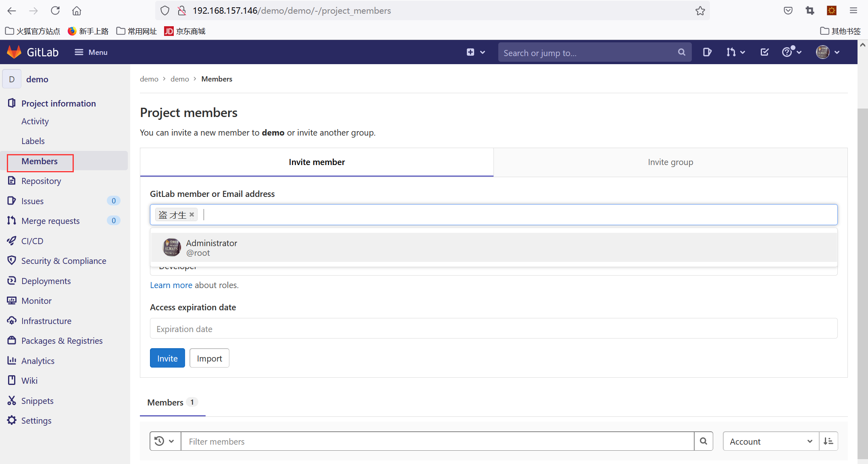The height and width of the screenshot is (464, 868).
Task: Switch to the Invite group tab
Action: [x=670, y=162]
